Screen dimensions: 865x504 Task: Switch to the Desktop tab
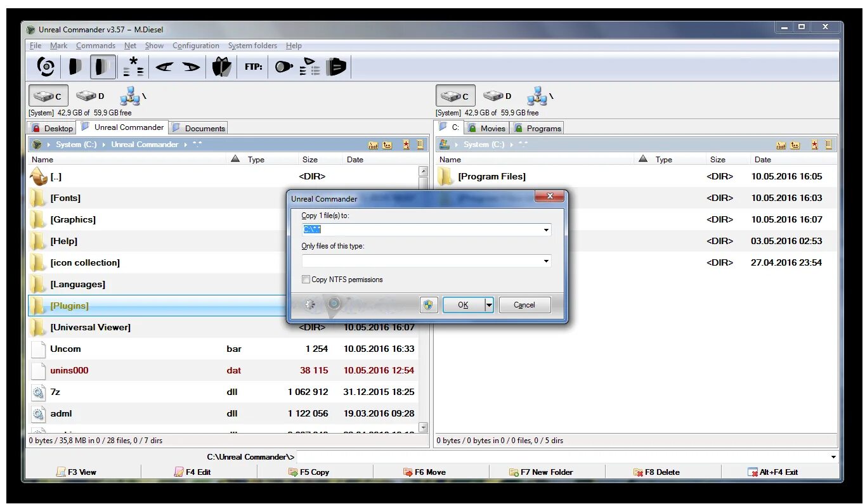pyautogui.click(x=52, y=128)
